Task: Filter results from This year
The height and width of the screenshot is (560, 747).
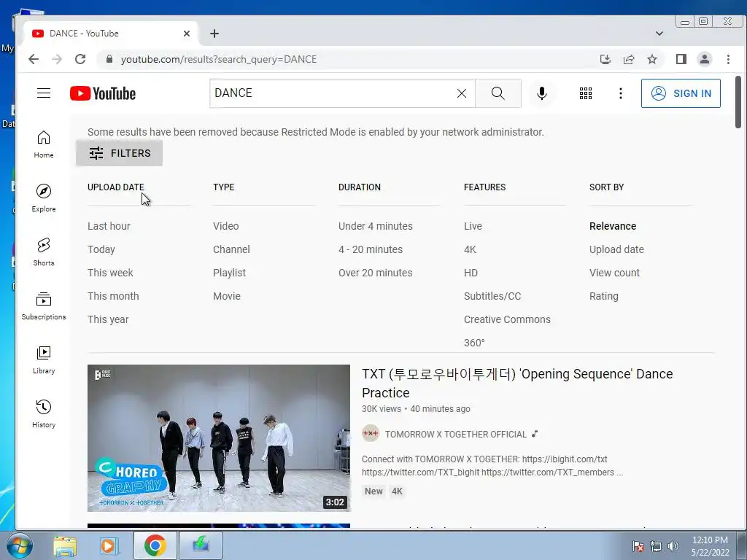Action: coord(108,319)
